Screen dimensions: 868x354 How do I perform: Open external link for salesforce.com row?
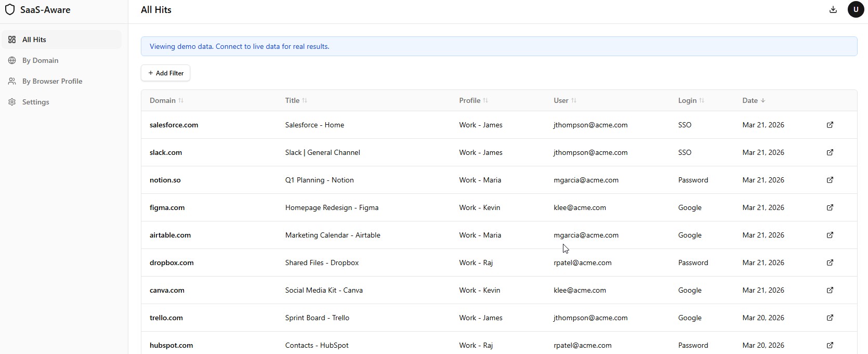830,125
